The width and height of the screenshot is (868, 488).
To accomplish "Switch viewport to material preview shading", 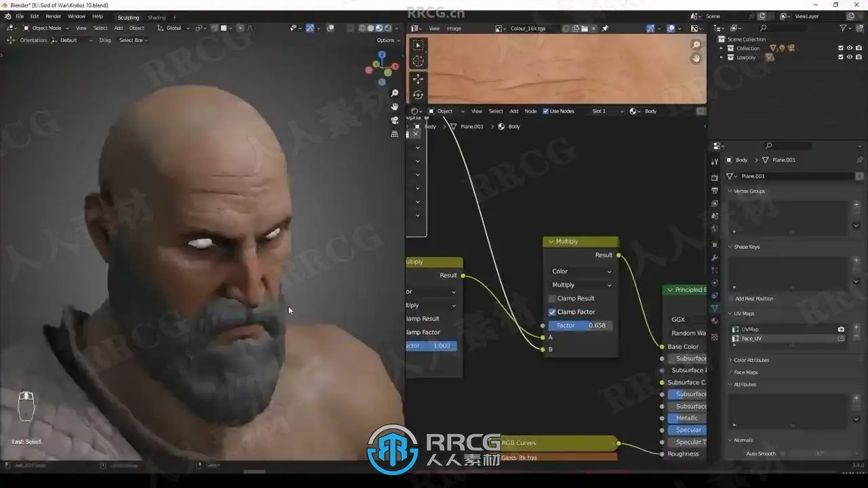I will point(378,28).
